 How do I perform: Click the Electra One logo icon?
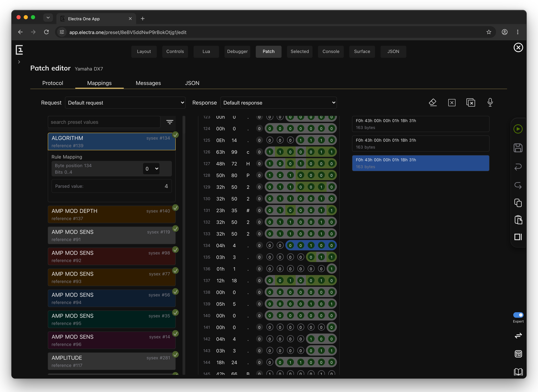(x=19, y=50)
